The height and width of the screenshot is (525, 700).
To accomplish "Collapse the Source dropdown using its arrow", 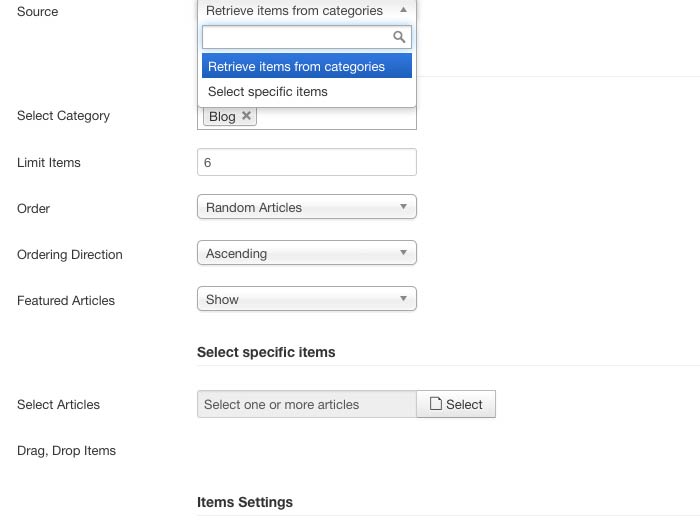I will [x=403, y=10].
